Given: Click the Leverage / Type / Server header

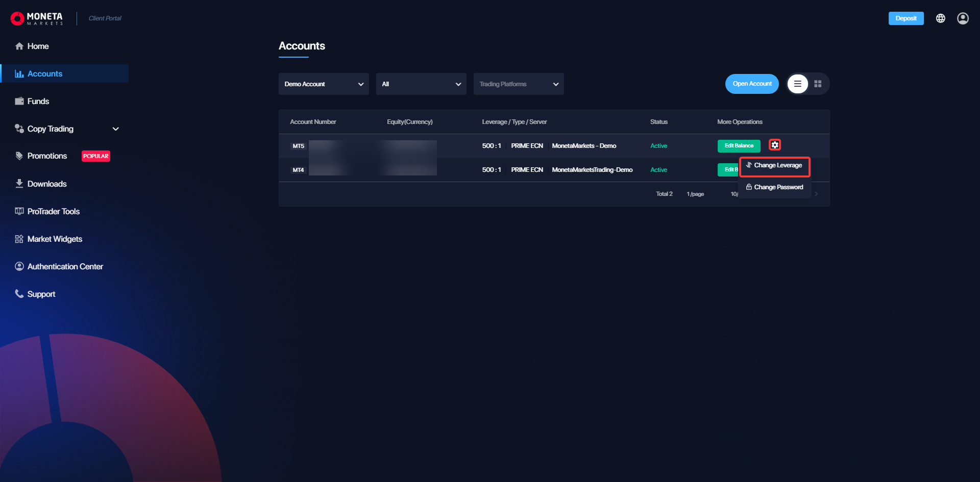Looking at the screenshot, I should (x=514, y=122).
